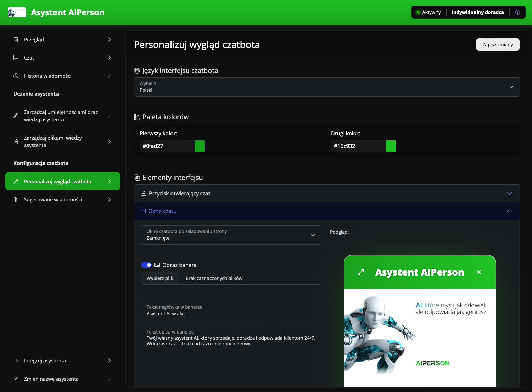Click the Drugi kolor green swatch
This screenshot has width=532, height=392.
391,146
